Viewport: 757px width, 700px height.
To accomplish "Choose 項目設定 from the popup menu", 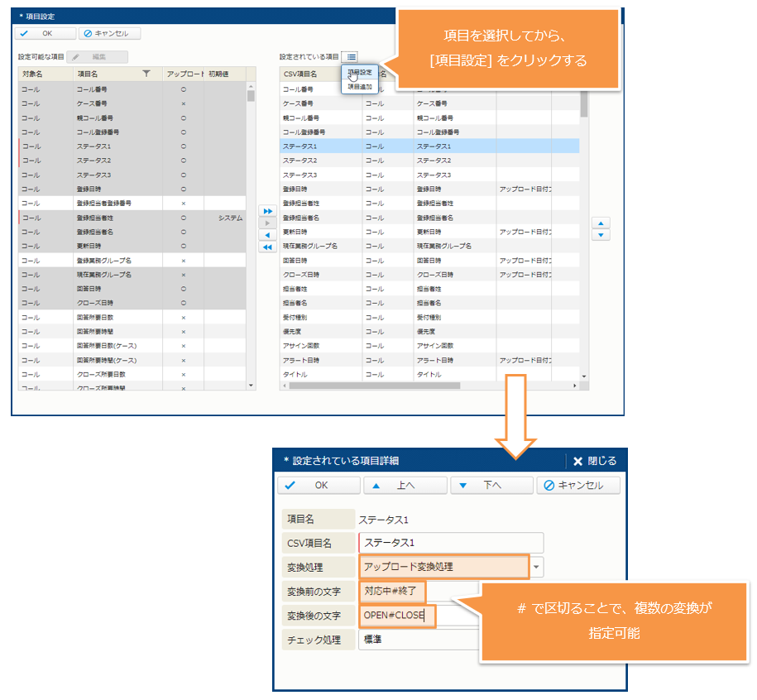I will point(360,73).
